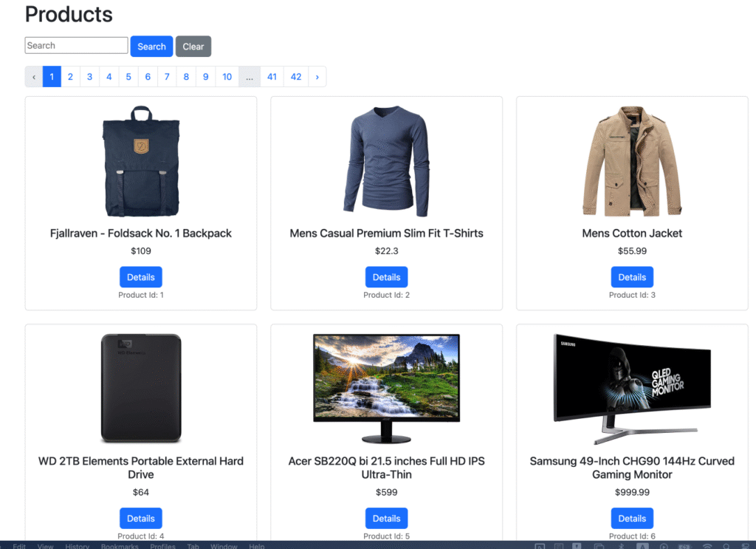Click the previous page arrow
The width and height of the screenshot is (756, 549).
point(34,77)
